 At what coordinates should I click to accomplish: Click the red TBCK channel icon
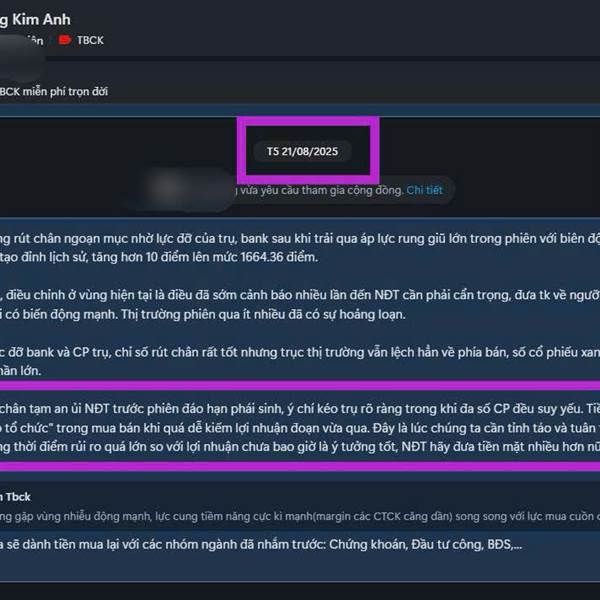tap(65, 40)
